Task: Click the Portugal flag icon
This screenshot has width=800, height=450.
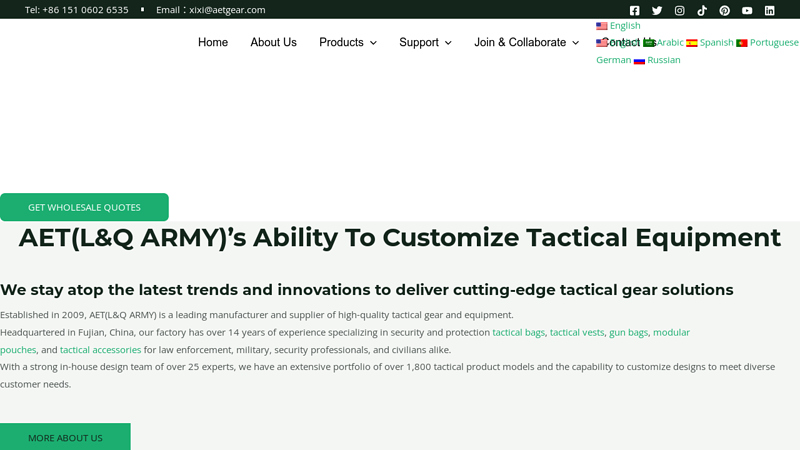Action: (742, 43)
